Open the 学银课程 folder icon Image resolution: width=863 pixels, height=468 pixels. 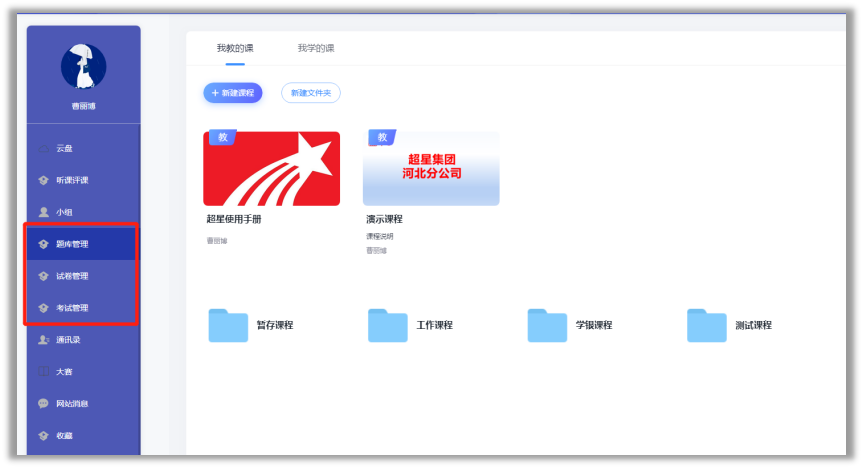click(x=547, y=325)
